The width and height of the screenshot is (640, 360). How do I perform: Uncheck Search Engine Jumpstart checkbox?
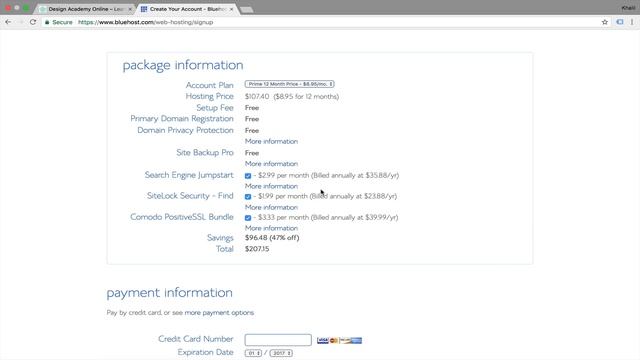(248, 176)
